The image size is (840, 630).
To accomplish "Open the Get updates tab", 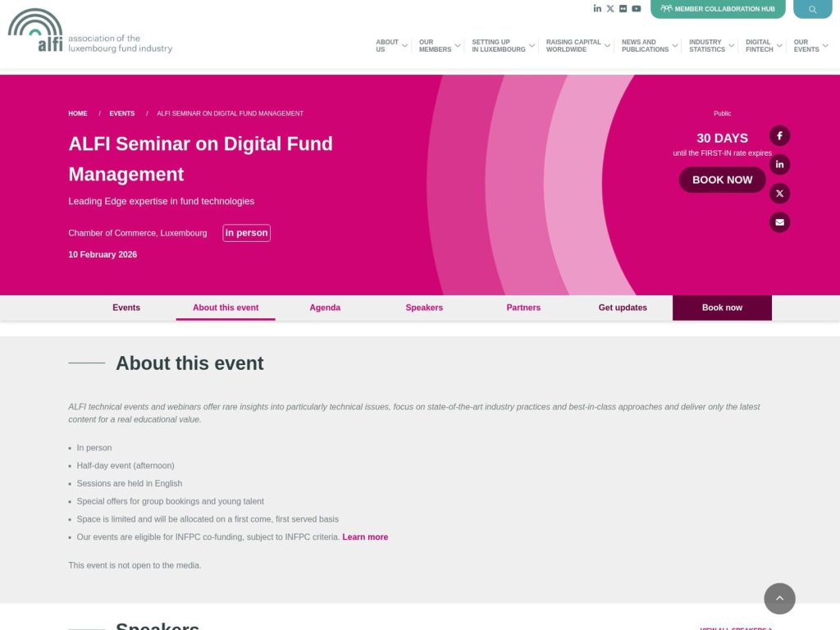I will click(623, 307).
